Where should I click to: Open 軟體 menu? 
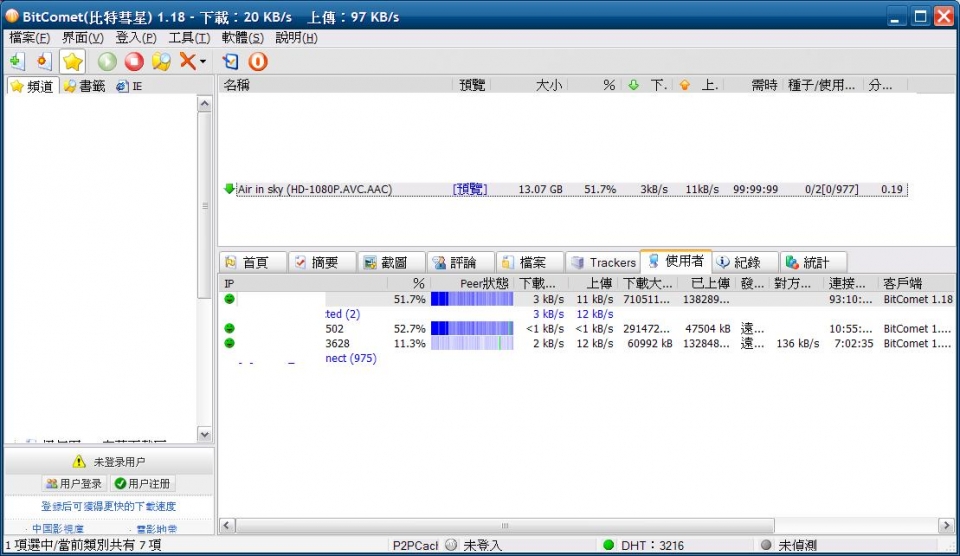tap(242, 38)
